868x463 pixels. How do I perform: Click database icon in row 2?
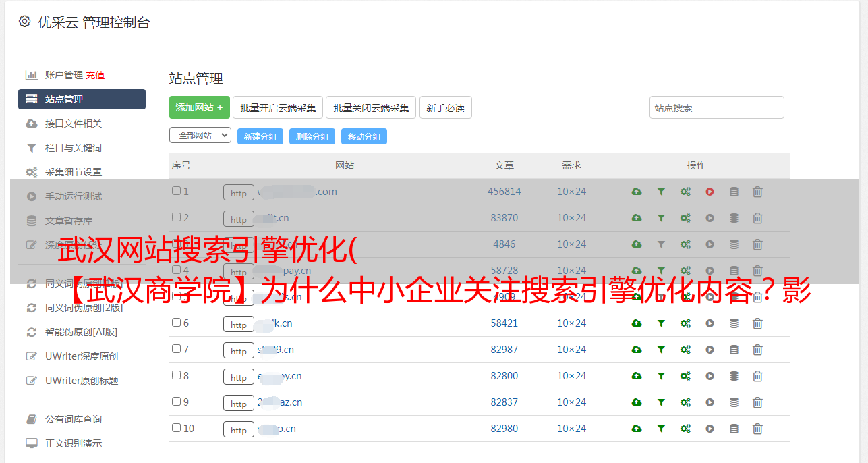734,218
